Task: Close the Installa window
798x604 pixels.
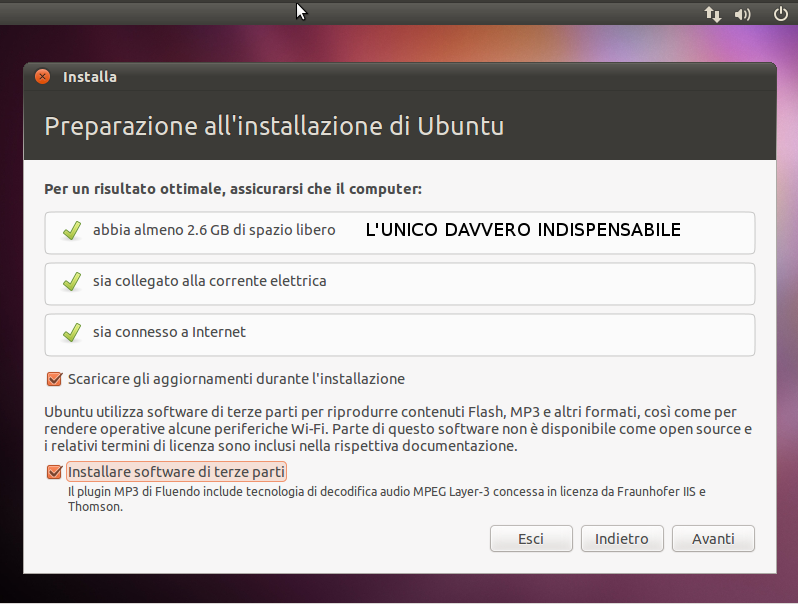Action: tap(43, 77)
